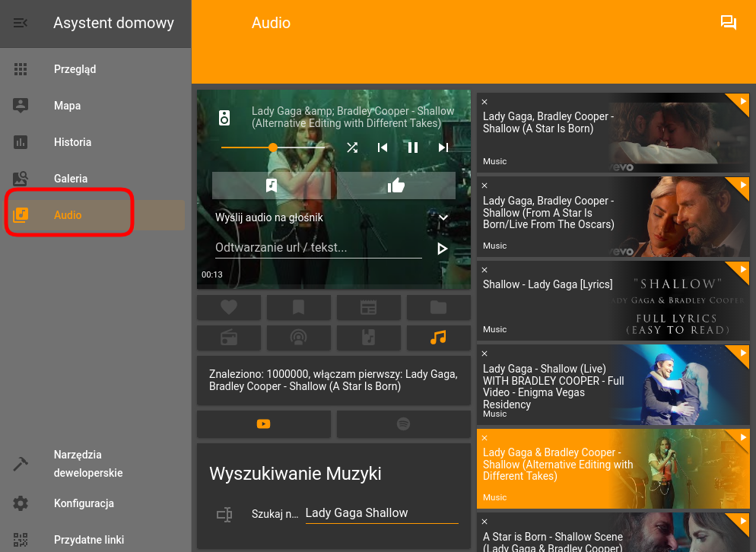Click the Asystent domowy title
The width and height of the screenshot is (756, 552).
coord(114,23)
